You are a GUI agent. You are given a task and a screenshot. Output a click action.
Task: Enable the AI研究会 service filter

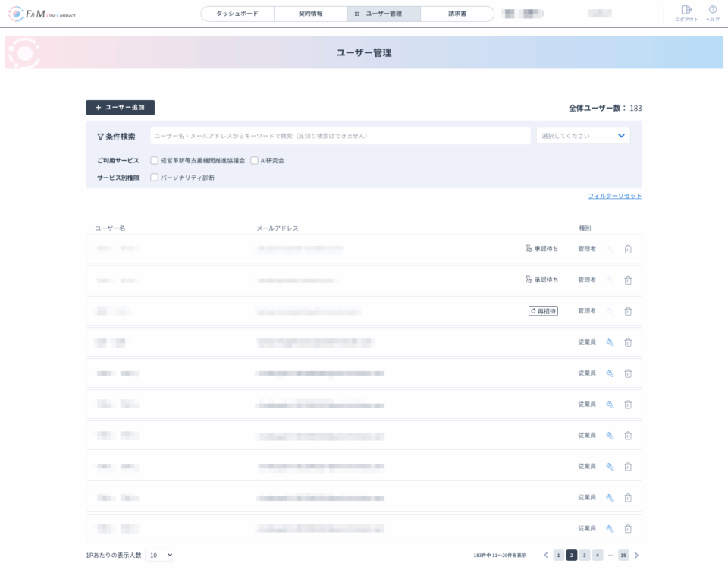tap(255, 161)
